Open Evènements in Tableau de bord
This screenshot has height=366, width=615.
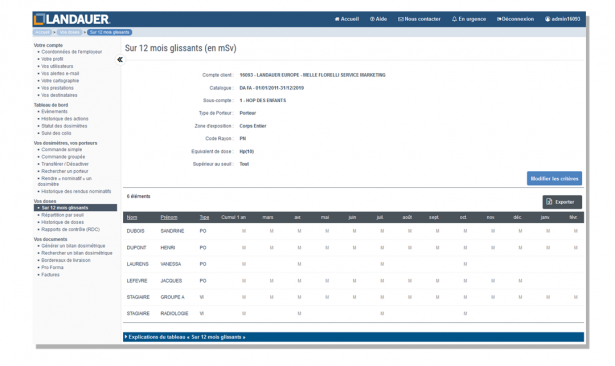[55, 111]
